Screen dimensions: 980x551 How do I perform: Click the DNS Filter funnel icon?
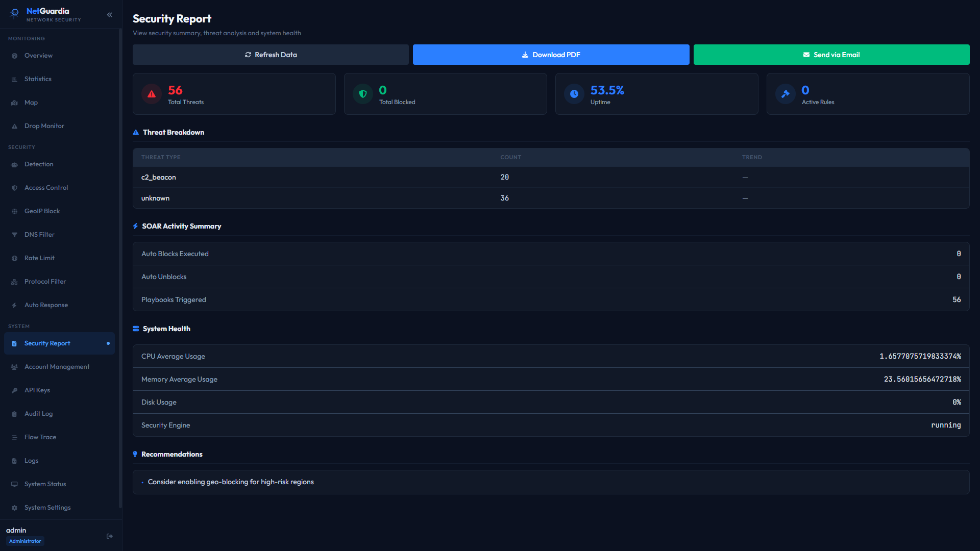(x=14, y=235)
